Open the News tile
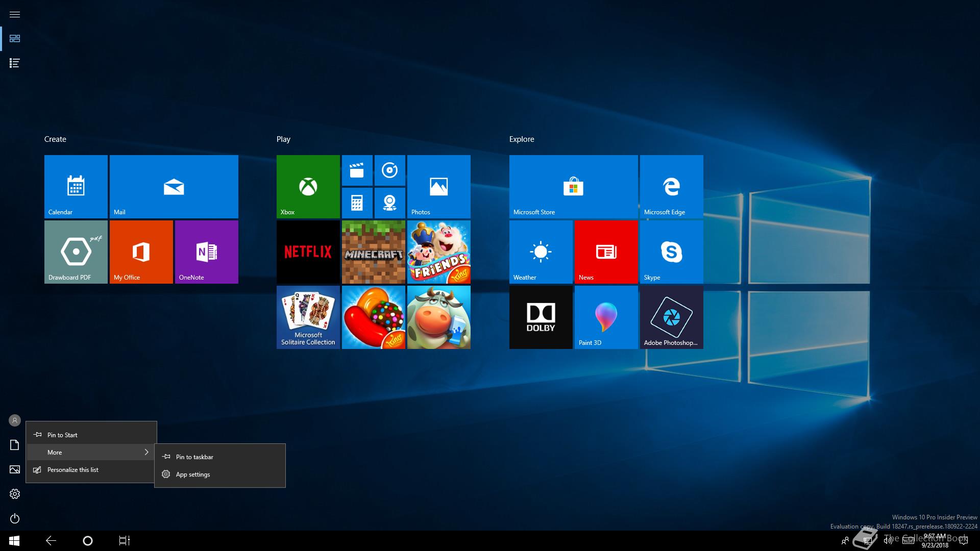Image resolution: width=980 pixels, height=551 pixels. click(606, 252)
